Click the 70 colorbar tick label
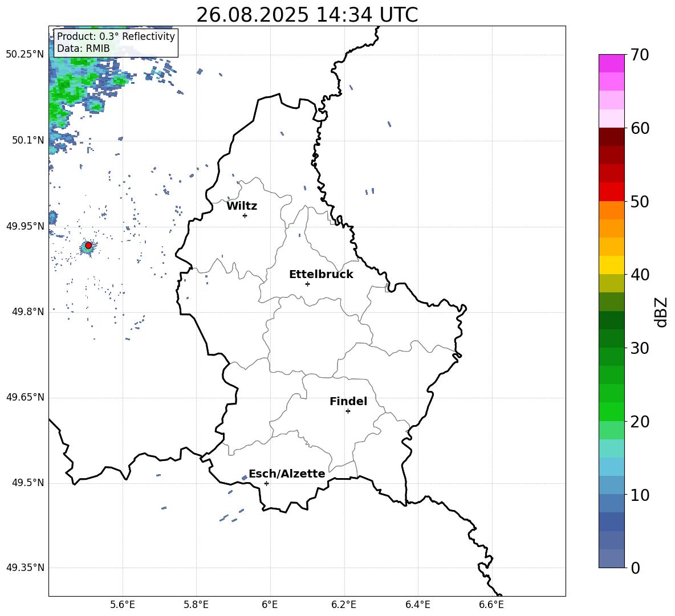This screenshot has height=616, width=675. pos(640,55)
